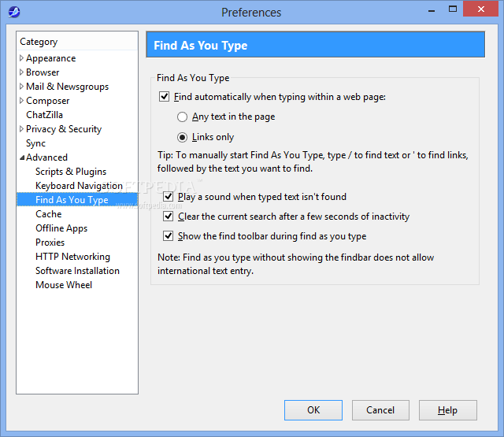
Task: Expand the Browser category arrow
Action: tap(21, 72)
